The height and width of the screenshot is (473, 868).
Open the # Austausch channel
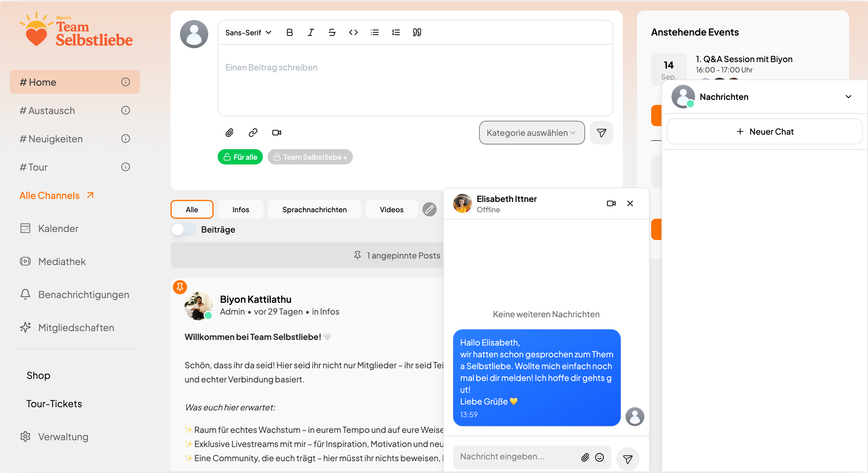(x=47, y=110)
